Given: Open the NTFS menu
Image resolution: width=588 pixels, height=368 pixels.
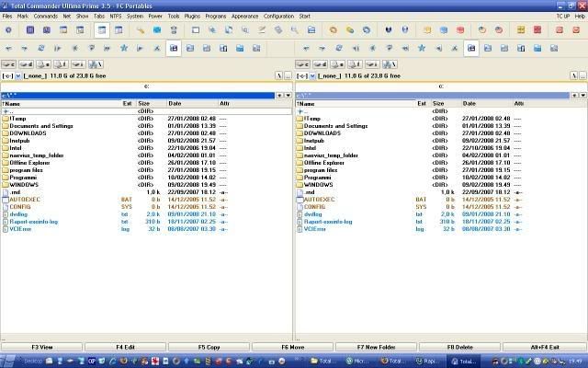Looking at the screenshot, I should pos(116,17).
